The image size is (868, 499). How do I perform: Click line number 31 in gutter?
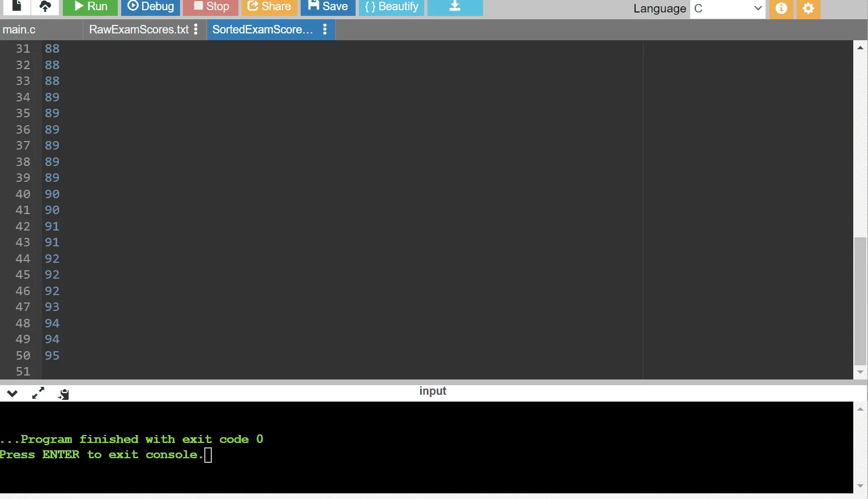pyautogui.click(x=23, y=49)
